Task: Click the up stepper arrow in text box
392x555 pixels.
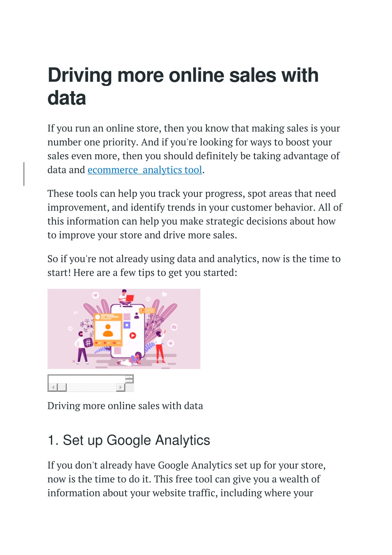Action: pos(129,377)
